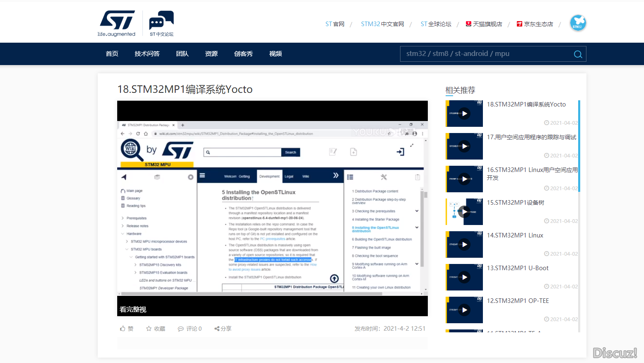Play thumbnail for 13.STM32MP1 U-Boot
The image size is (644, 363).
tap(464, 277)
